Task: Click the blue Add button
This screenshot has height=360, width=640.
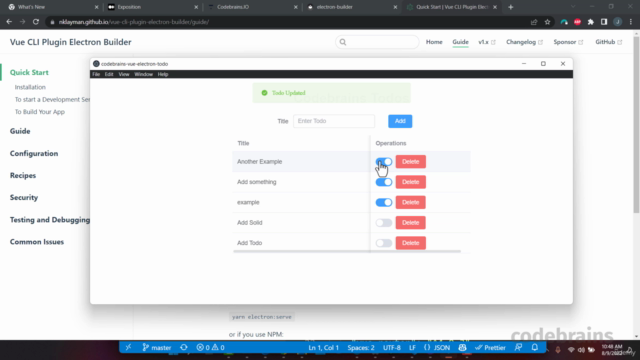Action: point(400,121)
